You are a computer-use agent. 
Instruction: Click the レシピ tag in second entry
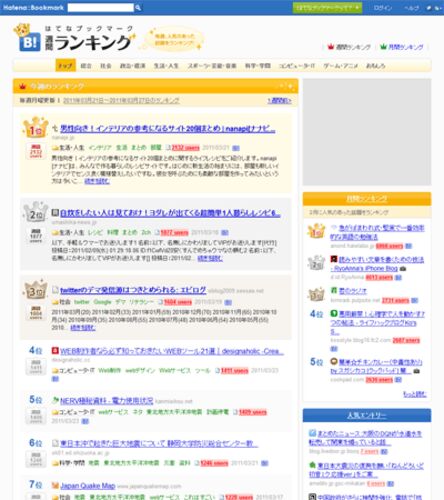click(x=95, y=232)
